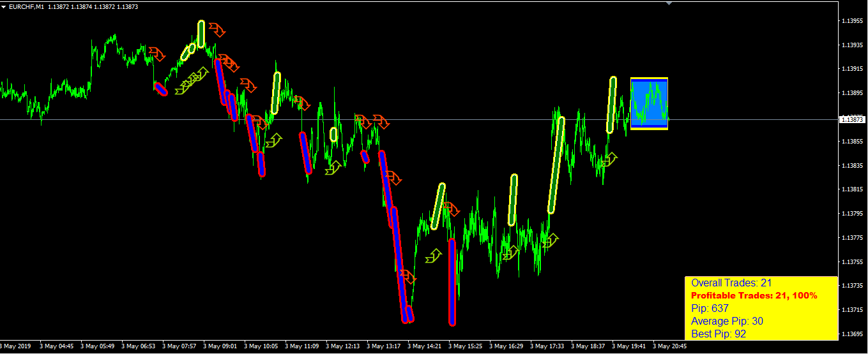Click the '3 May 09:01' time label
This screenshot has width=868, height=354.
220,346
